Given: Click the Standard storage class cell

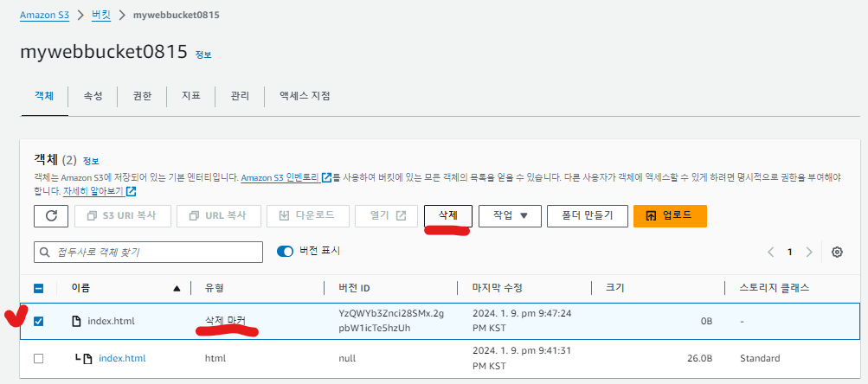Looking at the screenshot, I should [760, 359].
